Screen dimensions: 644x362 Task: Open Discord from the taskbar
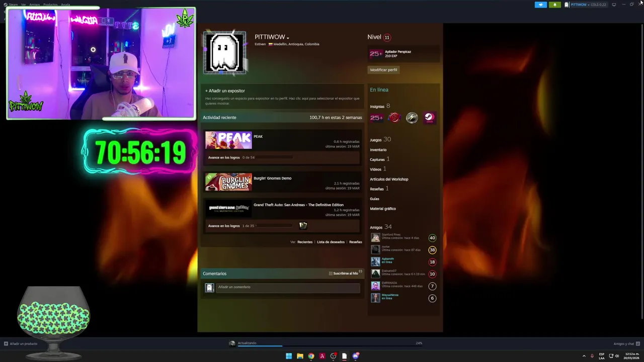355,356
